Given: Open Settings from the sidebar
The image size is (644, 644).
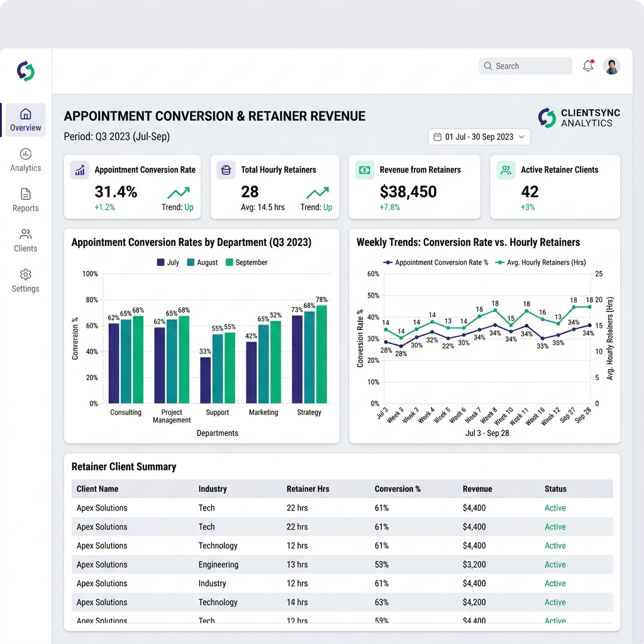Looking at the screenshot, I should [25, 281].
